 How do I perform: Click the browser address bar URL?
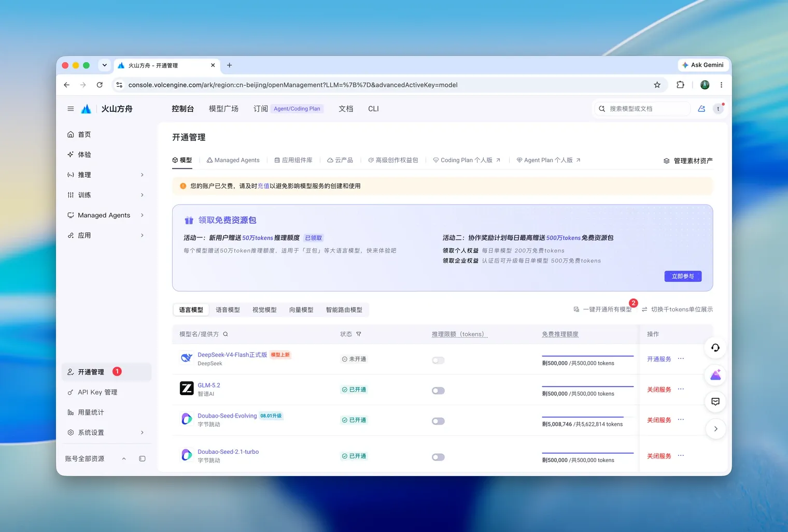[x=293, y=85]
